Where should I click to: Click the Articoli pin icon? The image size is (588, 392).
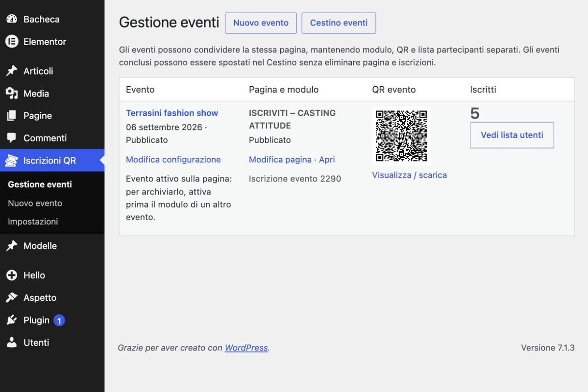tap(12, 71)
